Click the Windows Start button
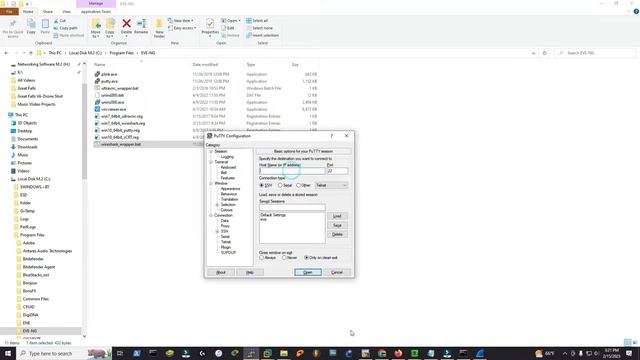 [8, 353]
